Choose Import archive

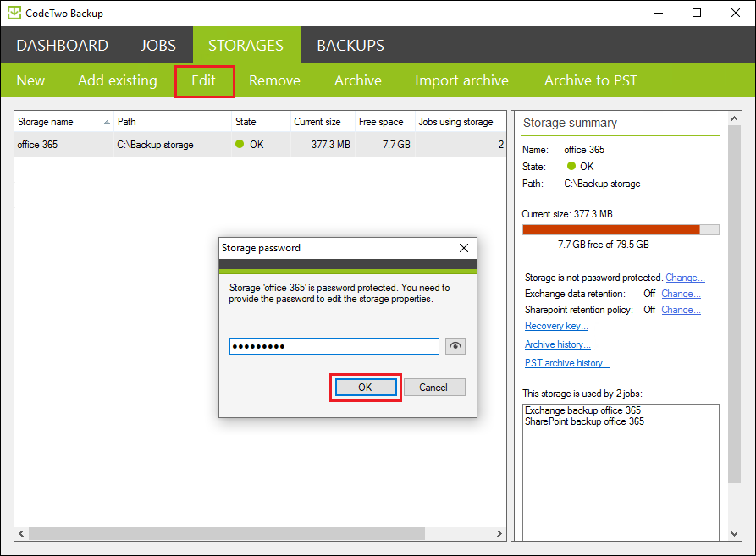coord(461,80)
